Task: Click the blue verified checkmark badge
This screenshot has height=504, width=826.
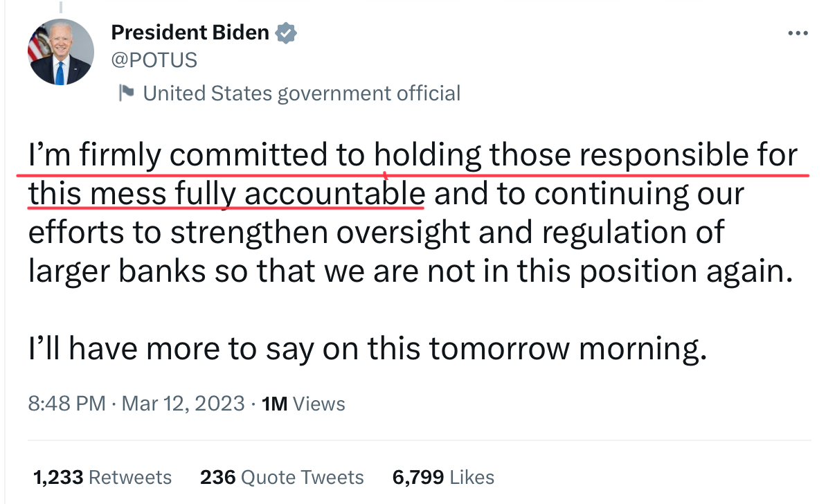Action: tap(285, 33)
